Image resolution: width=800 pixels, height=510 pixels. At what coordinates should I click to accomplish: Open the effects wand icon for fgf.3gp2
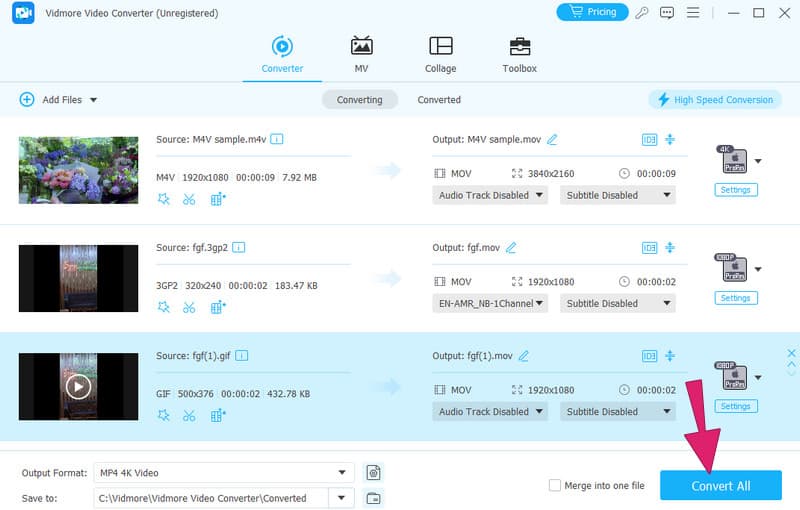pos(164,307)
